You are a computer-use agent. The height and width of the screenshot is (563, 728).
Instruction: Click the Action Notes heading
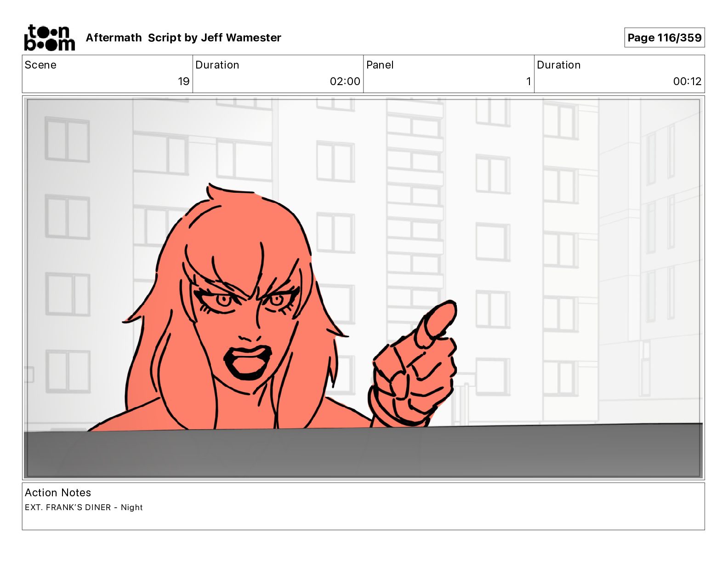(58, 493)
